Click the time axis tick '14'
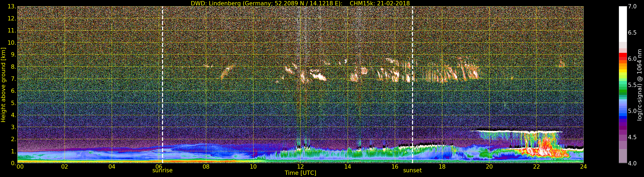The height and width of the screenshot is (177, 644). point(347,166)
